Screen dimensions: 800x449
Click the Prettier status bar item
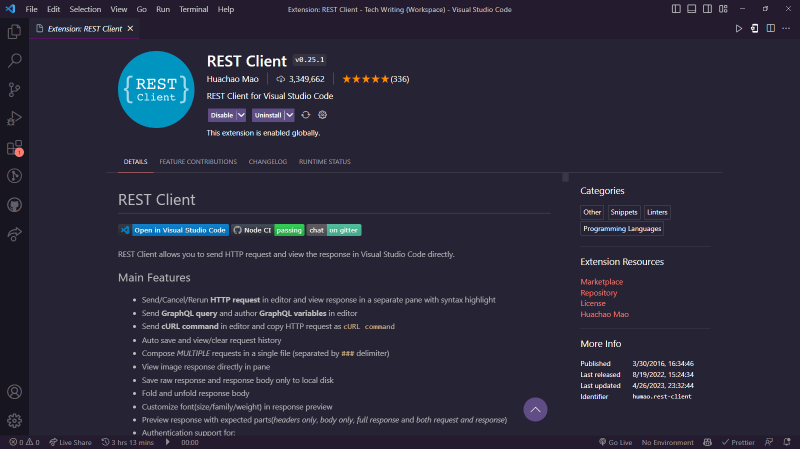[738, 442]
